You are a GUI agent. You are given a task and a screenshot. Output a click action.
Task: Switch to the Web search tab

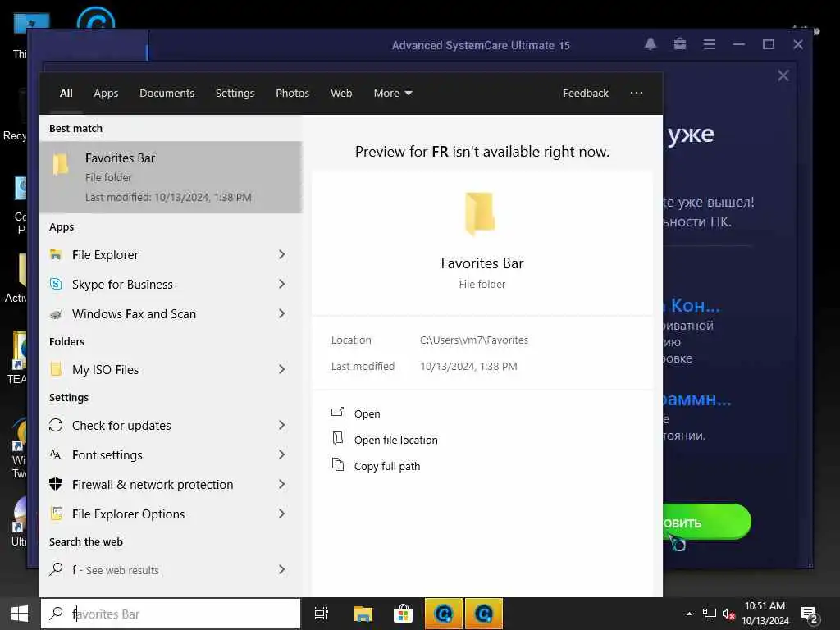[341, 94]
